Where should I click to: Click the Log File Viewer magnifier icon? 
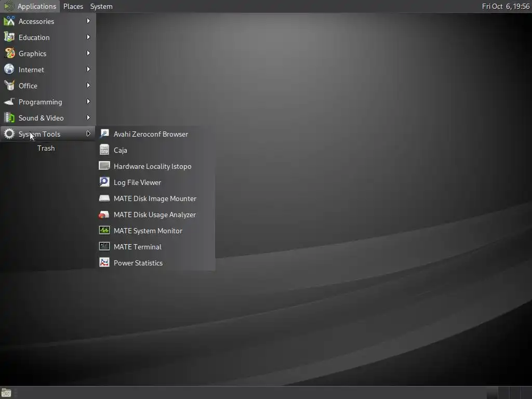pyautogui.click(x=104, y=182)
